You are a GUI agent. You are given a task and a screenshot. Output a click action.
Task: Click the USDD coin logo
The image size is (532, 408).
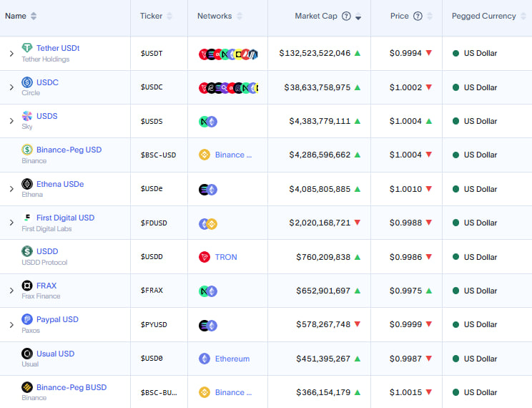click(27, 251)
